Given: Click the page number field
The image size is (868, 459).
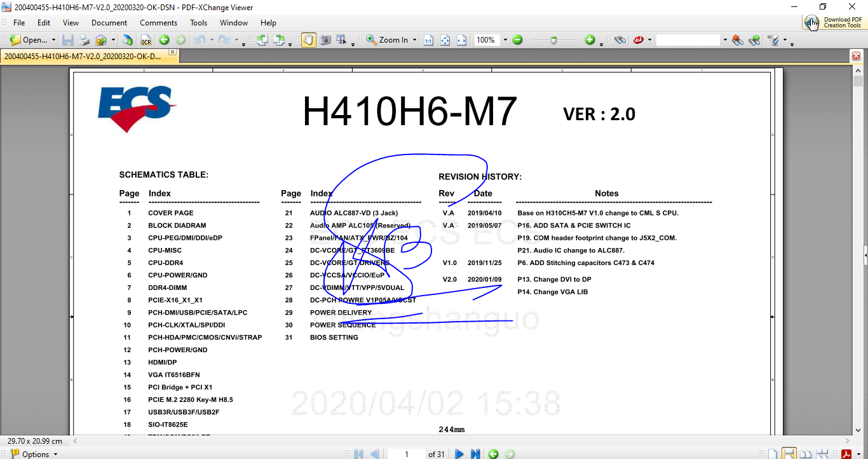Looking at the screenshot, I should point(406,454).
